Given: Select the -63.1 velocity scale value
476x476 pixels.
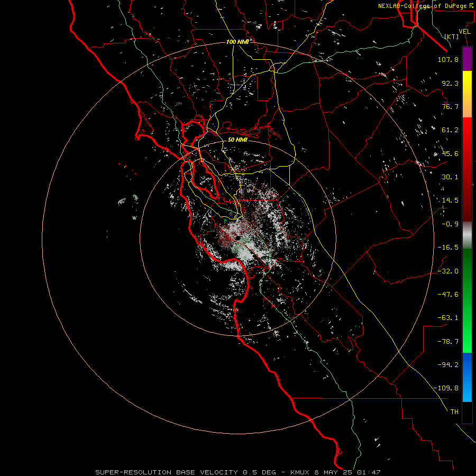Looking at the screenshot, I should point(448,318).
